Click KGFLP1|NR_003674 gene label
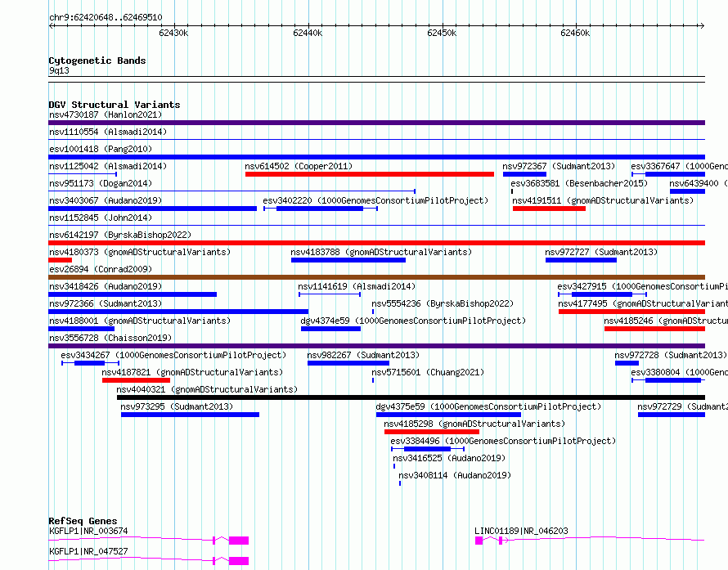728x570 pixels. (88, 531)
